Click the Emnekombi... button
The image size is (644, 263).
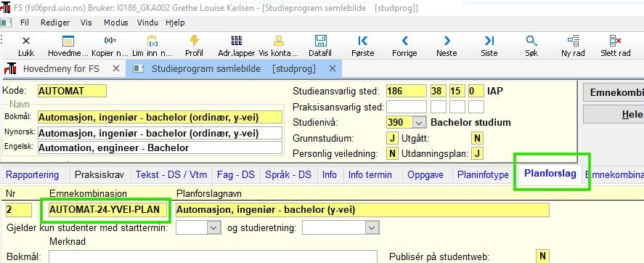click(x=614, y=92)
